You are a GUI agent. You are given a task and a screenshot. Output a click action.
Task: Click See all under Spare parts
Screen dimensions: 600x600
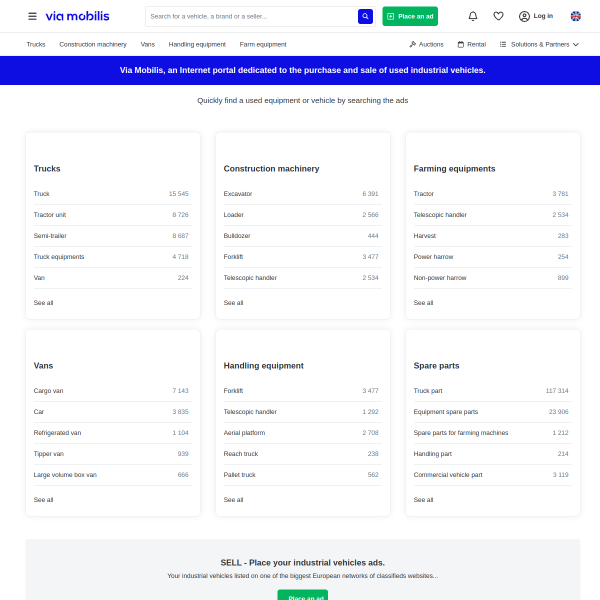click(423, 500)
